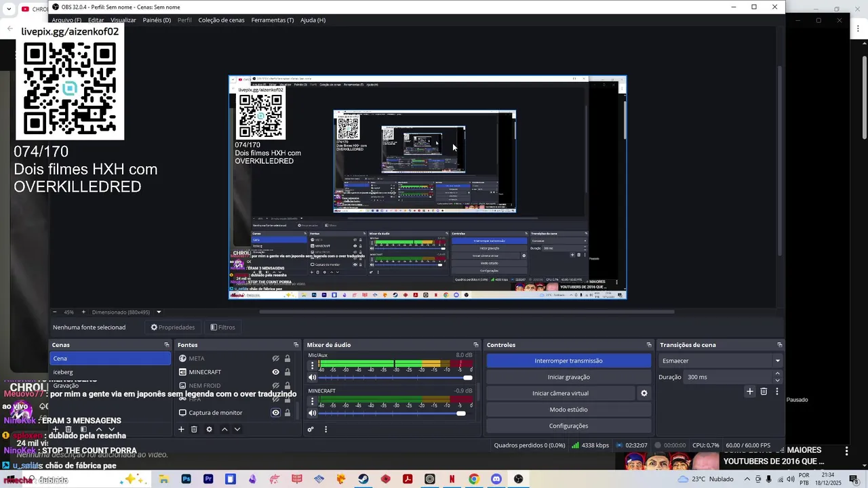Screen dimensions: 868x488
Task: Expand hidden system tray icons
Action: pyautogui.click(x=746, y=479)
